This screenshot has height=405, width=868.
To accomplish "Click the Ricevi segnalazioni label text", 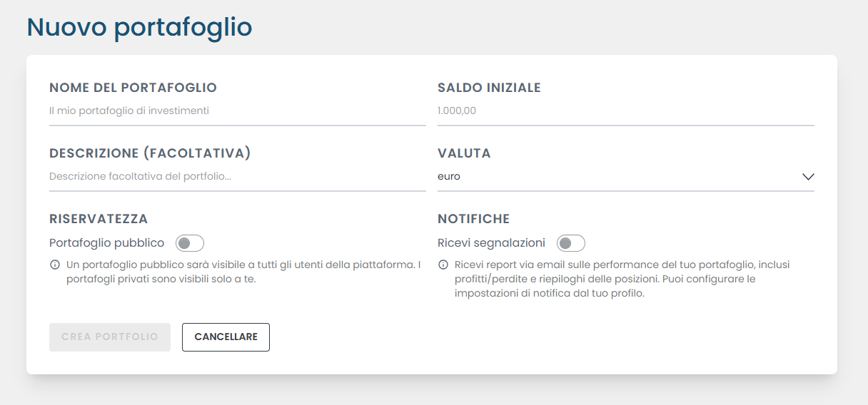I will (491, 243).
